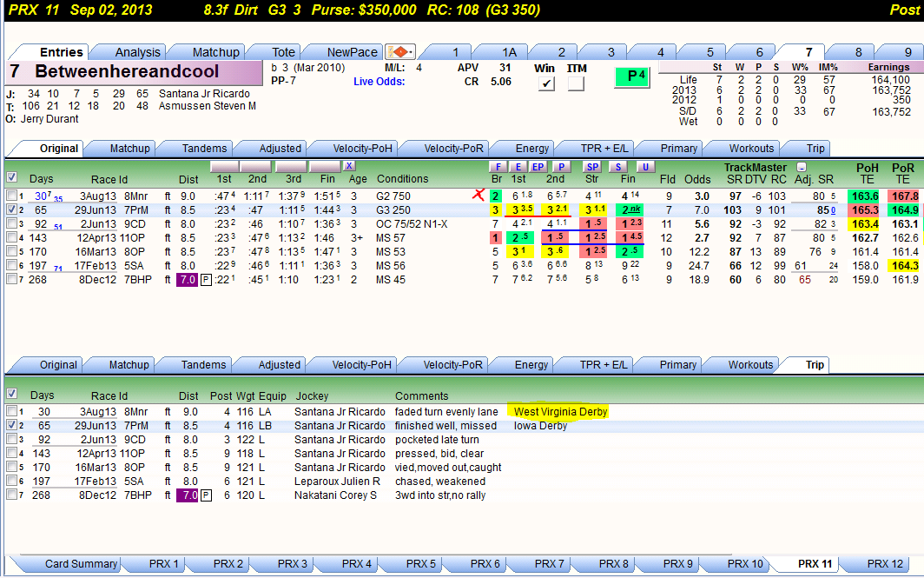This screenshot has width=924, height=578.
Task: Toggle the select-all checkbox in the Trip panel header
Action: [12, 394]
